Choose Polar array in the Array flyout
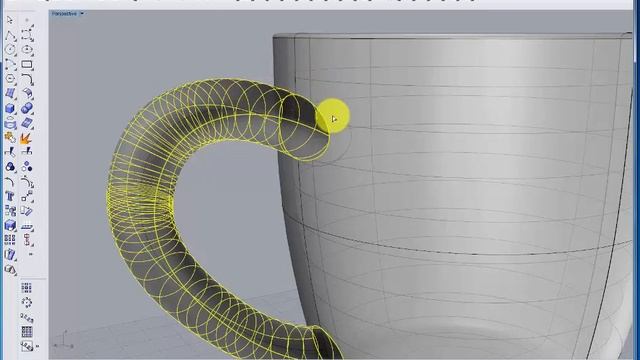 tap(27, 302)
